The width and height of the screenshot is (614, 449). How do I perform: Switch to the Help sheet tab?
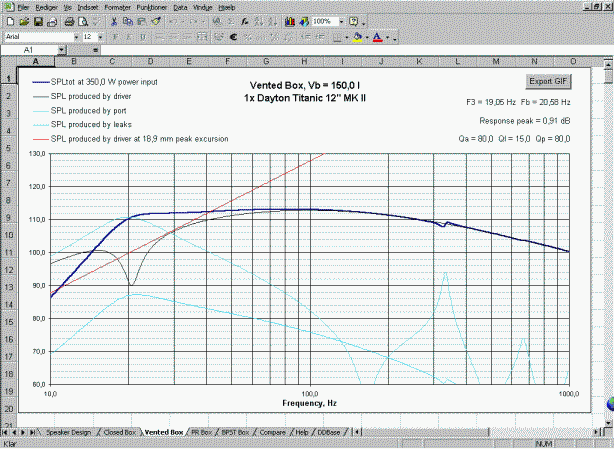tap(302, 432)
